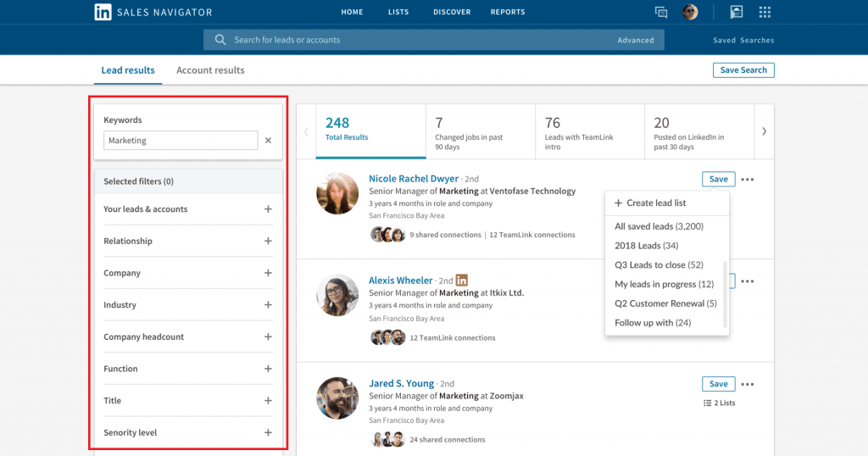This screenshot has height=456, width=868.
Task: Open more options for Alexis Wheeler
Action: 748,281
